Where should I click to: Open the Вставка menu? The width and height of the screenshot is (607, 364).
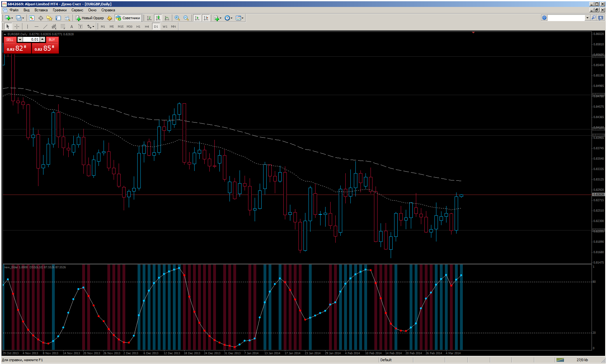[x=41, y=10]
